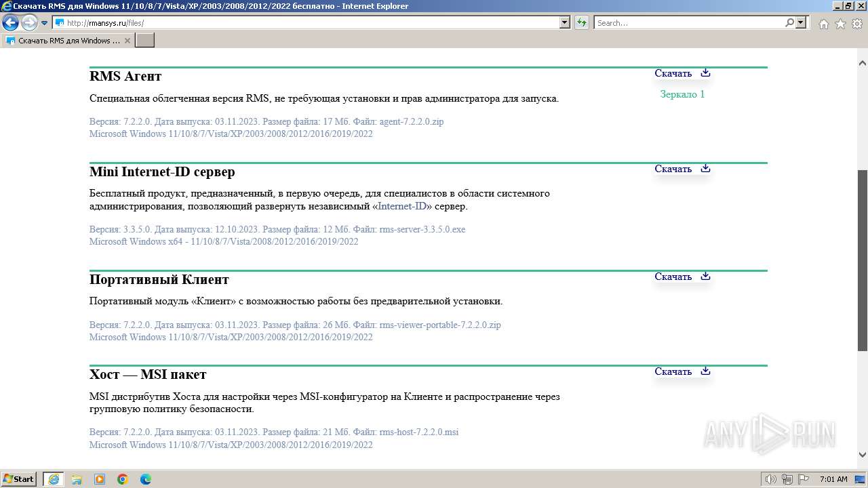Click the Зеркало 1 mirror link
Viewport: 868px width, 488px height.
tap(682, 94)
